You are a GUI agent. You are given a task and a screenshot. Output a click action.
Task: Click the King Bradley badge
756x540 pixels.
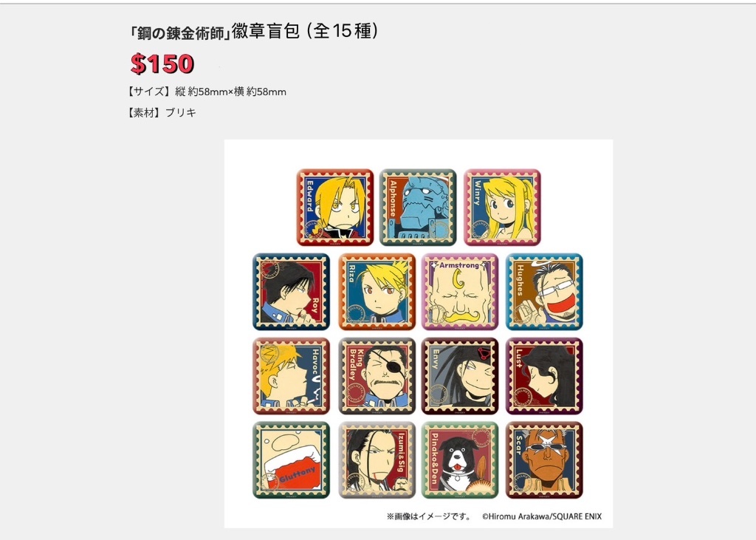pyautogui.click(x=377, y=376)
